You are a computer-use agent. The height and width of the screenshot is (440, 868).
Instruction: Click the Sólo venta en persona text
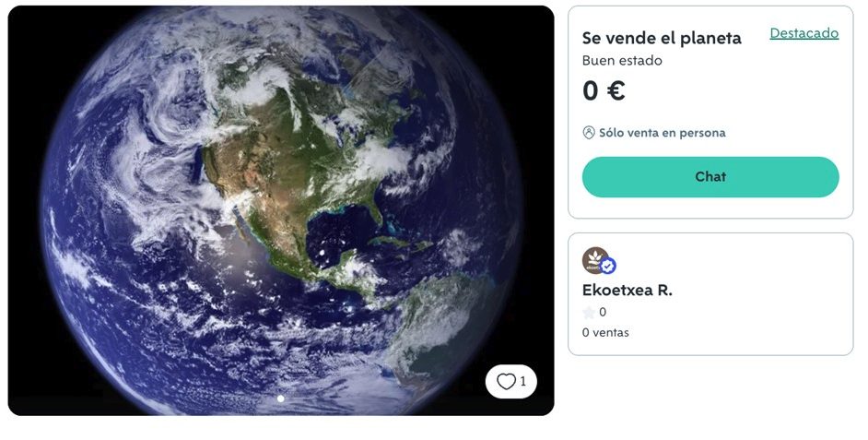pyautogui.click(x=663, y=133)
